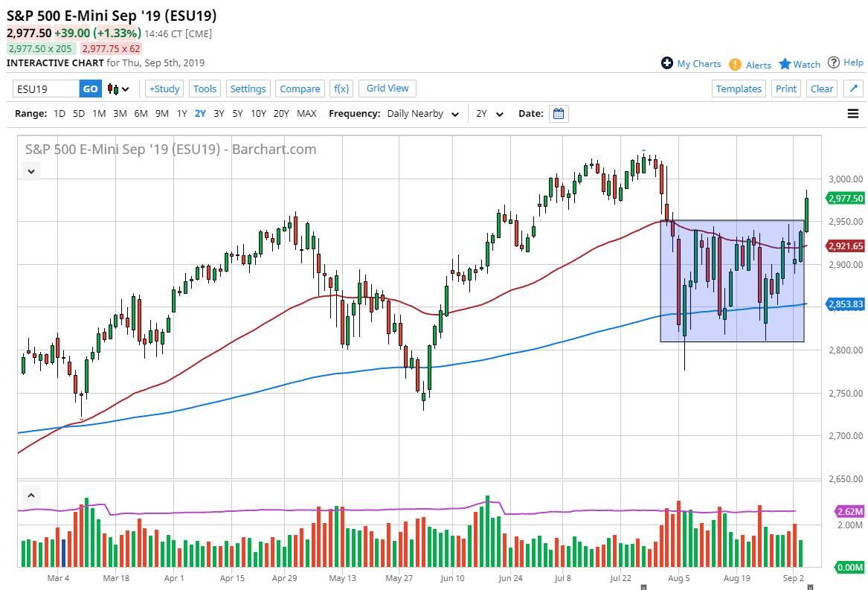The image size is (868, 590).
Task: Open the Tools menu
Action: (205, 88)
